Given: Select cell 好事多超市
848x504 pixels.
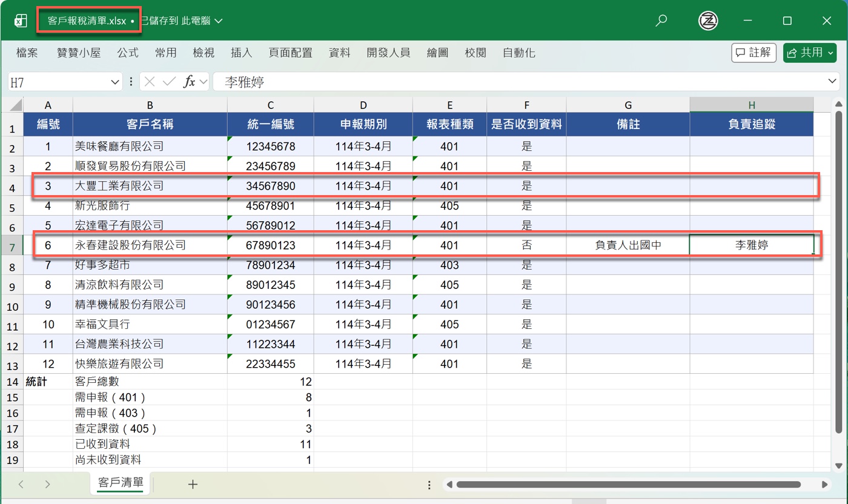Looking at the screenshot, I should click(x=150, y=265).
